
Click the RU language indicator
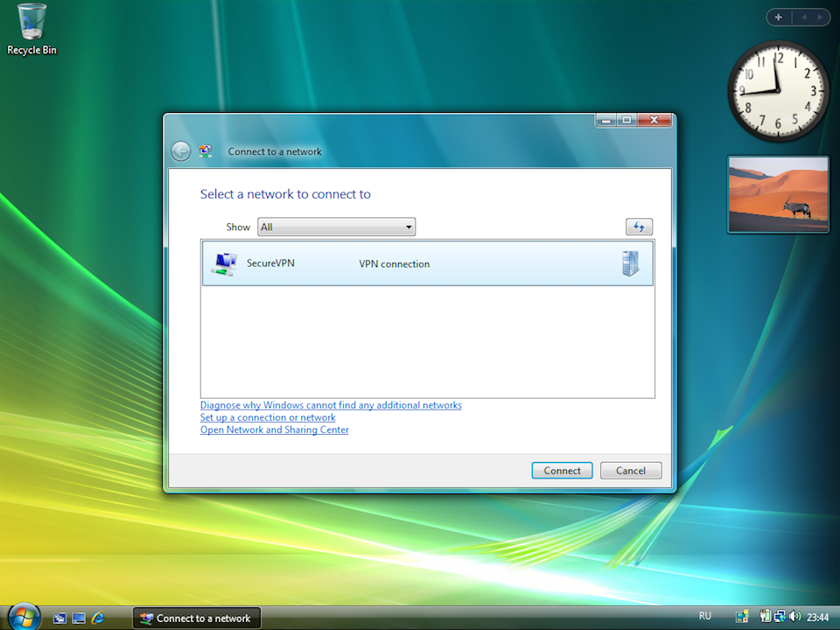pos(705,616)
